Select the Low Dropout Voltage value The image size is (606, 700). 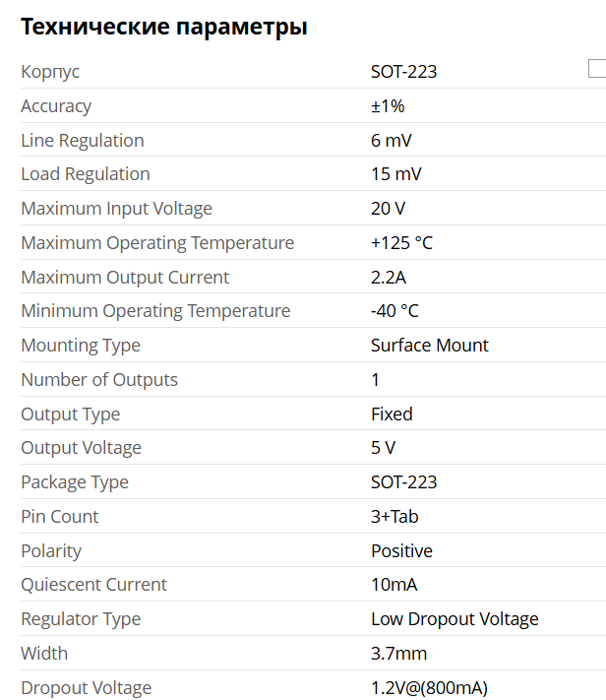click(454, 619)
